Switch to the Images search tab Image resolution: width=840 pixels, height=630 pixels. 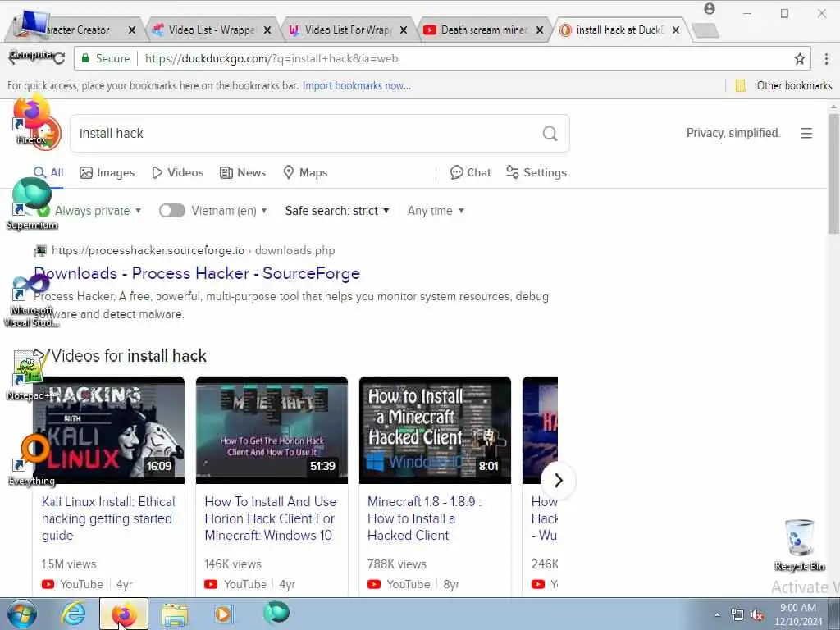pos(107,172)
